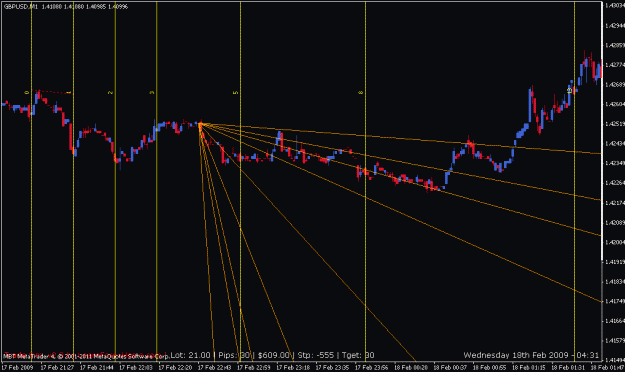Click the 'Stp: -555' status text
This screenshot has height=372, width=625.
(x=316, y=355)
